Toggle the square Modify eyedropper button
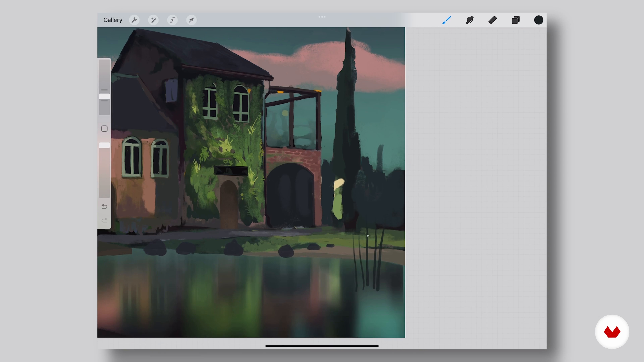The height and width of the screenshot is (362, 644). pos(104,129)
